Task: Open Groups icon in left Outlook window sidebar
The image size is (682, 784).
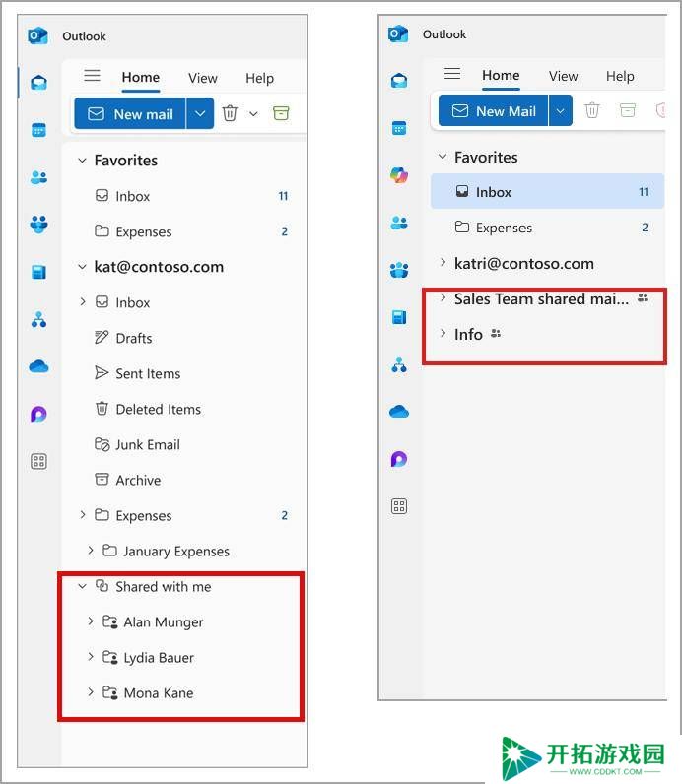Action: (x=38, y=224)
